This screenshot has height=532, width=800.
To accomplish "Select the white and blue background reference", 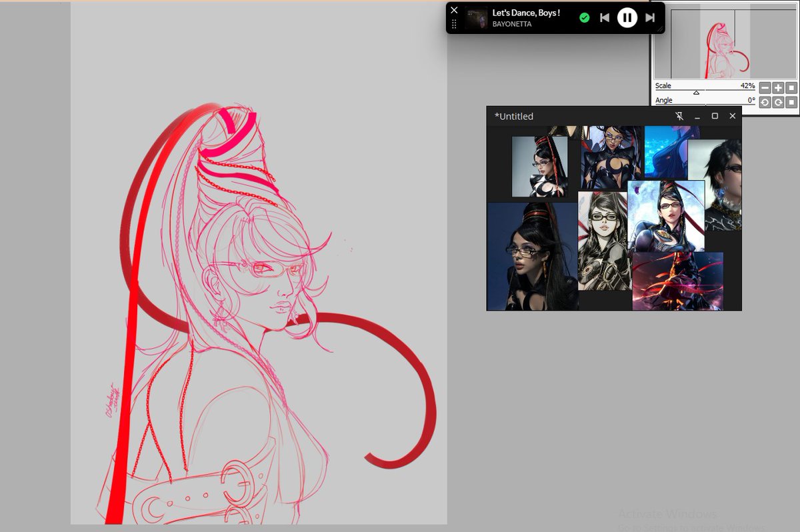I will pyautogui.click(x=666, y=217).
